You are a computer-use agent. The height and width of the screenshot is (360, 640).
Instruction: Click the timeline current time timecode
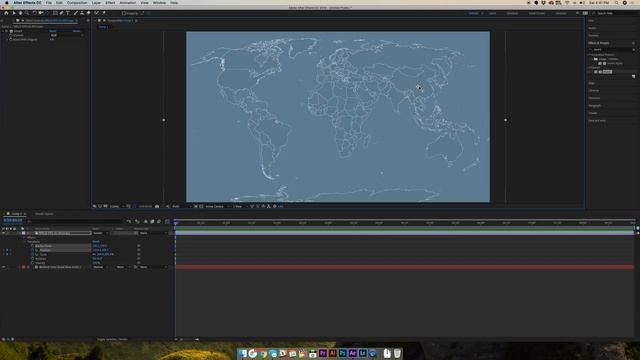click(x=13, y=221)
